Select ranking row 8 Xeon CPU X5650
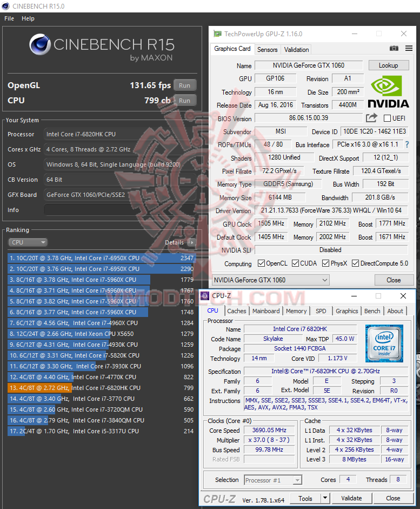Image resolution: width=420 pixels, height=509 pixels. coord(101,334)
